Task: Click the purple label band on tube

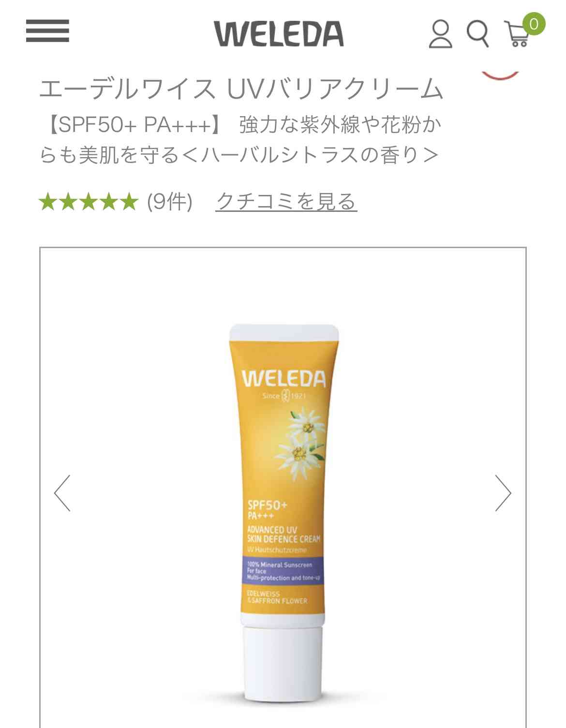Action: click(x=283, y=571)
